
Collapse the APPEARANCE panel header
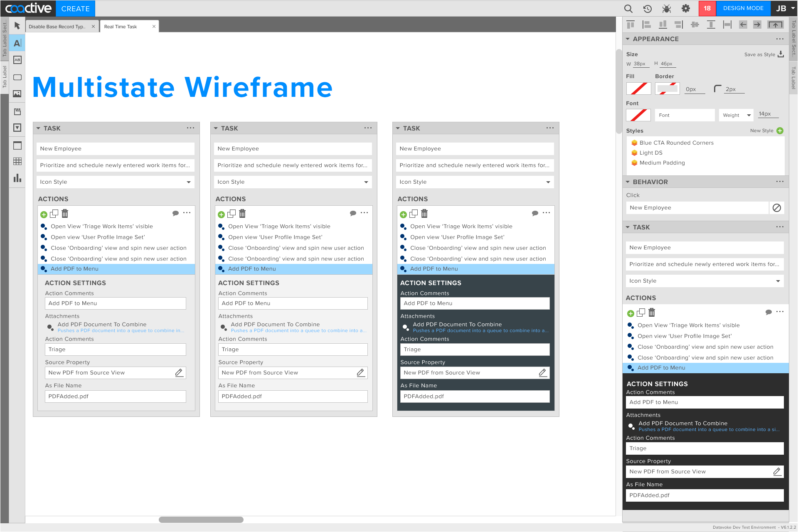[628, 39]
